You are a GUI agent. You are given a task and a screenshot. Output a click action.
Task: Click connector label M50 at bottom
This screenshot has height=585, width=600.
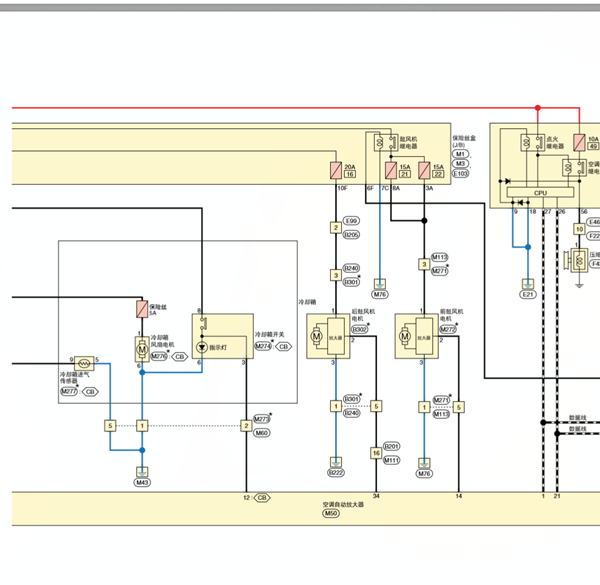(331, 513)
